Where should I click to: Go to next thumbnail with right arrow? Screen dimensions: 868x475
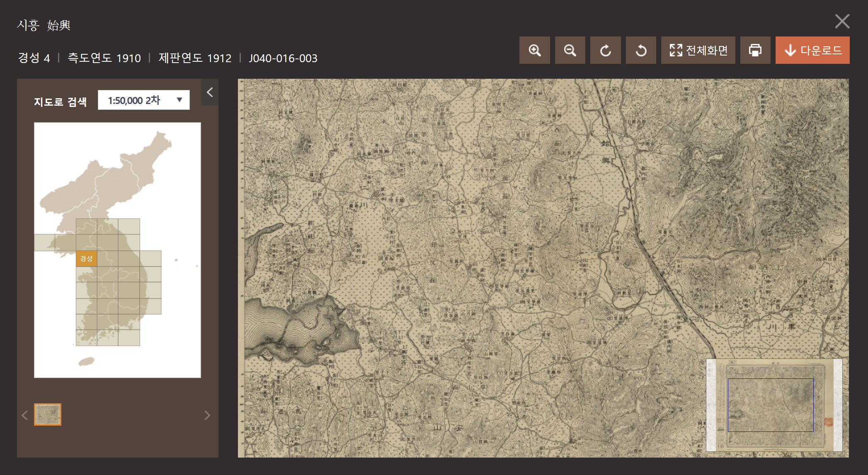pyautogui.click(x=207, y=415)
